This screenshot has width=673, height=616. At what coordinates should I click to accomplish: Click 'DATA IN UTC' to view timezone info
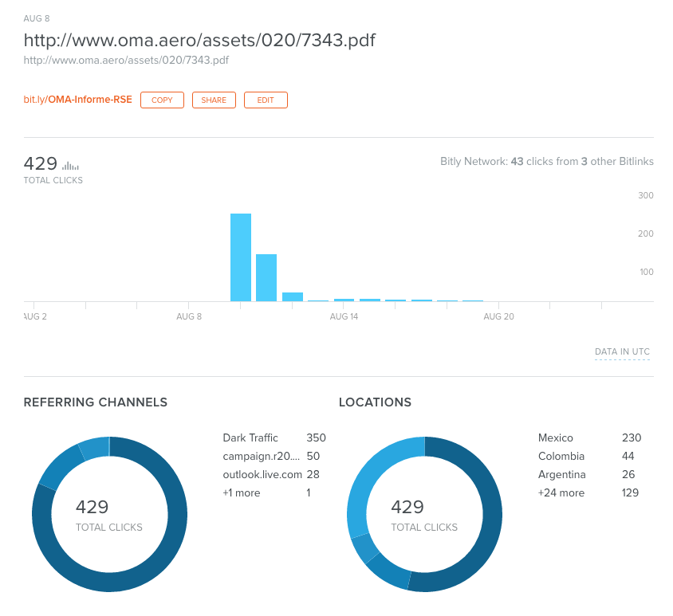(x=622, y=351)
